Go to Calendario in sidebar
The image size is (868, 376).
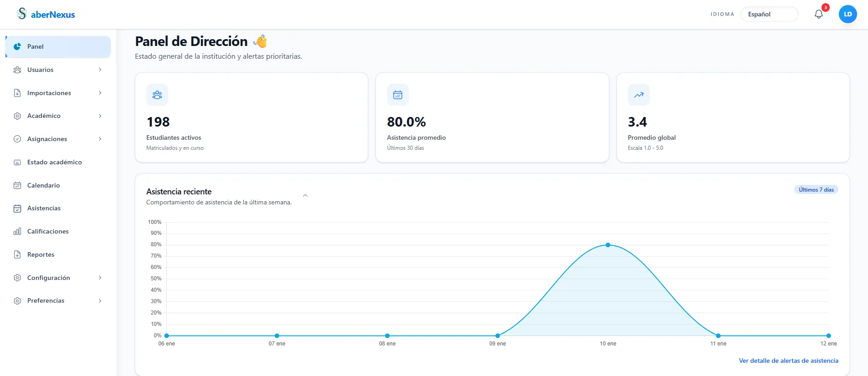tap(58, 185)
